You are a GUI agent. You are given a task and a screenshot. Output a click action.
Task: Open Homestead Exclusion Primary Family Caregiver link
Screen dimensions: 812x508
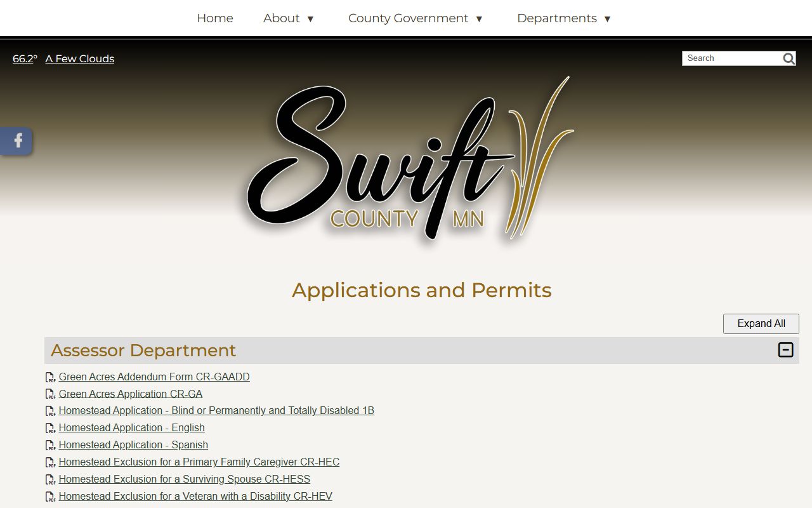click(199, 462)
